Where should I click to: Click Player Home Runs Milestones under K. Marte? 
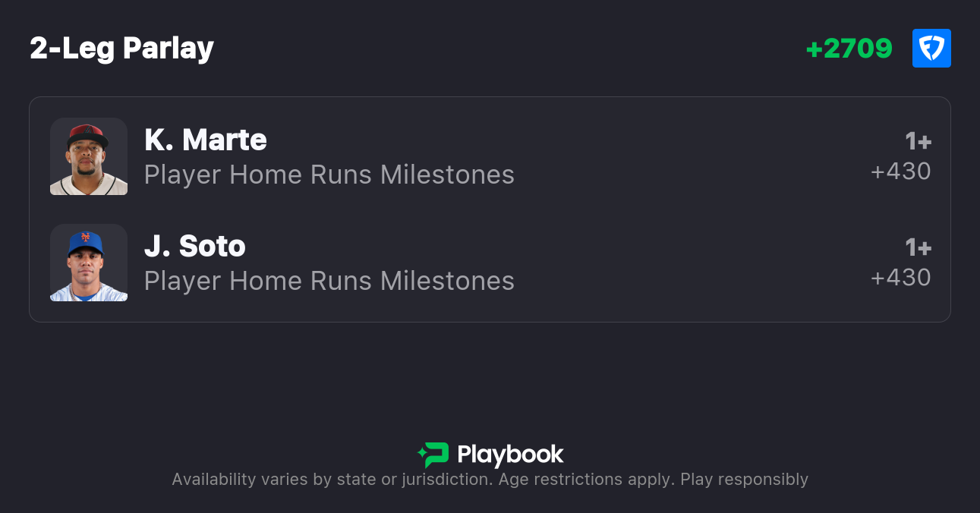pos(329,175)
